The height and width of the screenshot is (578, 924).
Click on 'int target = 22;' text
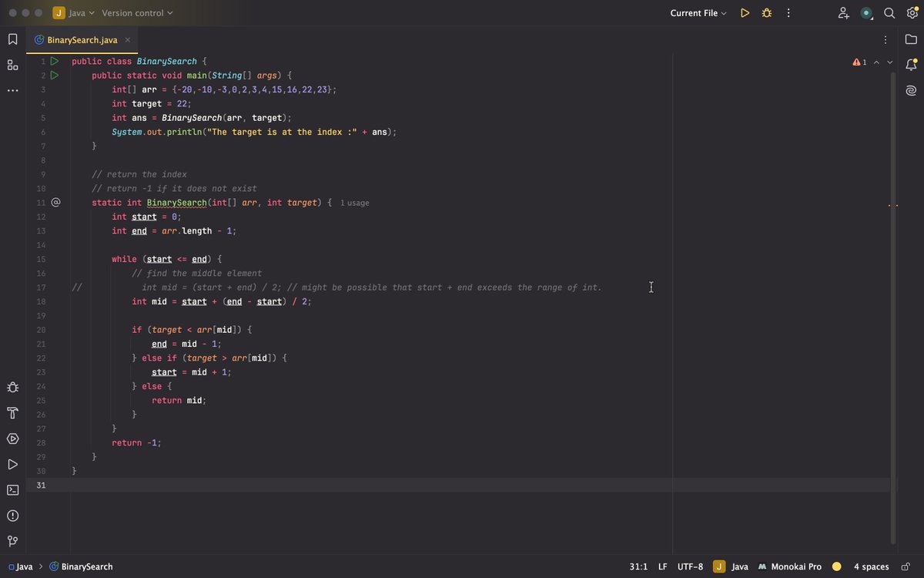click(151, 103)
